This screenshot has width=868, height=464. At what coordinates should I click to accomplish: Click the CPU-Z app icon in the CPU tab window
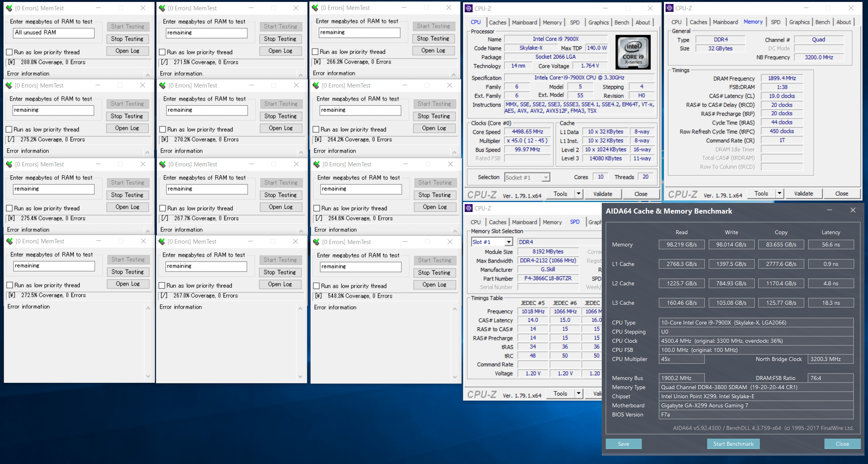[469, 8]
